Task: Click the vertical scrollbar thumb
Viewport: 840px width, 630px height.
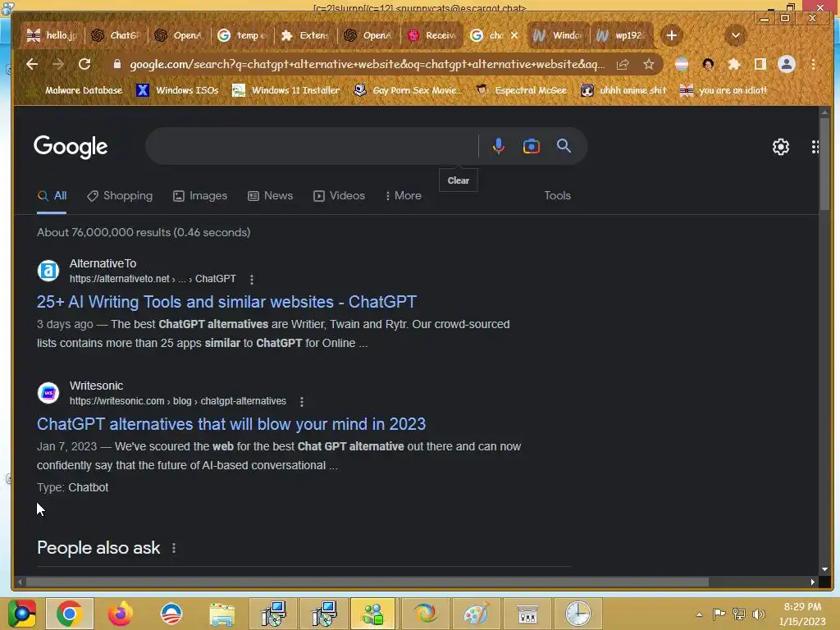Action: (824, 164)
